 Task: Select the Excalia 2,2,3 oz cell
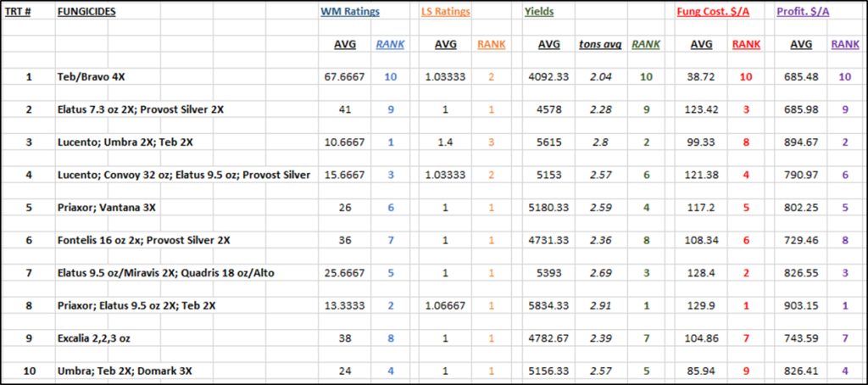point(93,338)
